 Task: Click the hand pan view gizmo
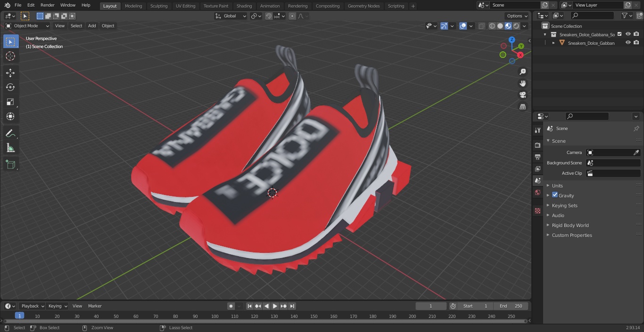pyautogui.click(x=522, y=83)
